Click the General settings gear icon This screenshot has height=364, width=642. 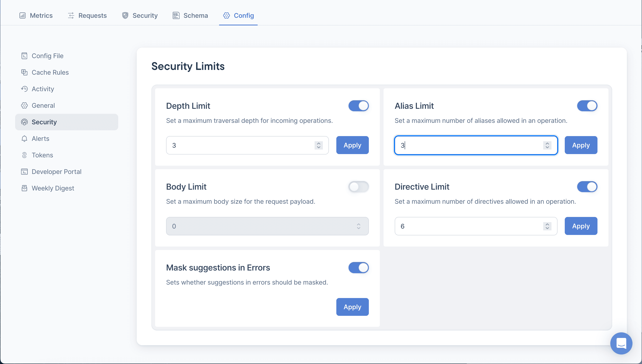click(x=24, y=105)
